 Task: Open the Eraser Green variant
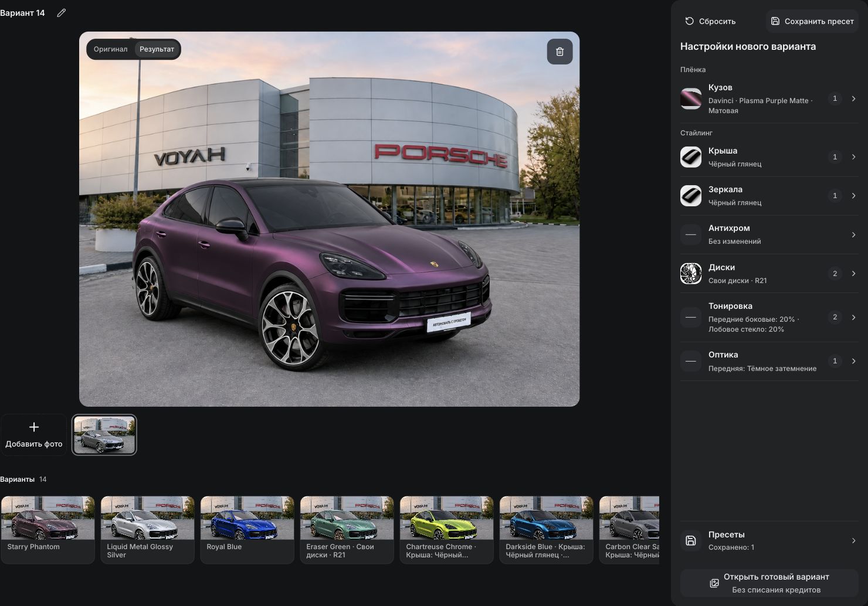(347, 530)
